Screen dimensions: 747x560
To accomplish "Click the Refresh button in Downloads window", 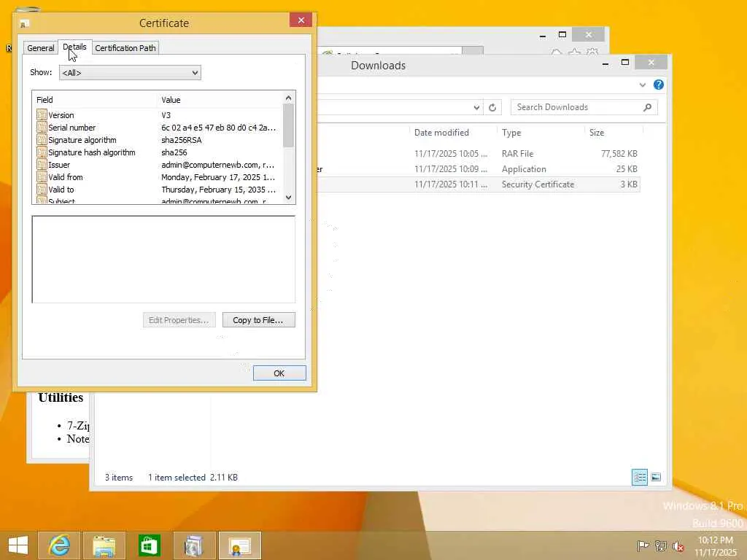I will click(x=492, y=108).
